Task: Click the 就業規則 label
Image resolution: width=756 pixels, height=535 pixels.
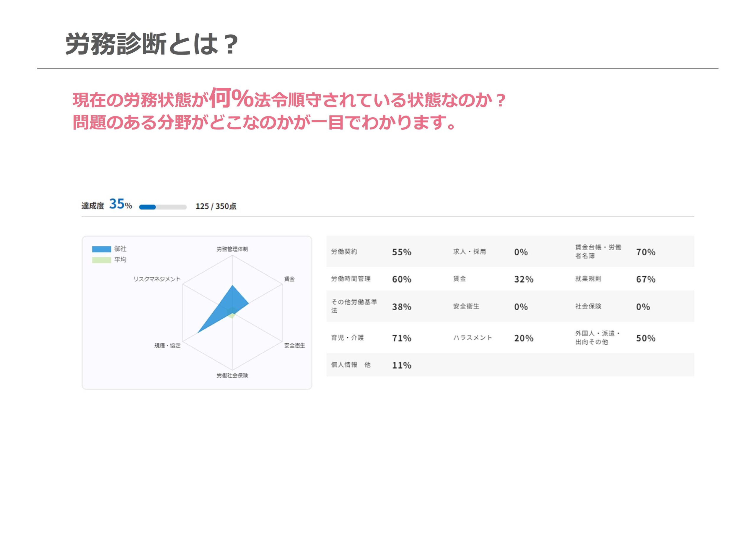Action: tap(588, 279)
